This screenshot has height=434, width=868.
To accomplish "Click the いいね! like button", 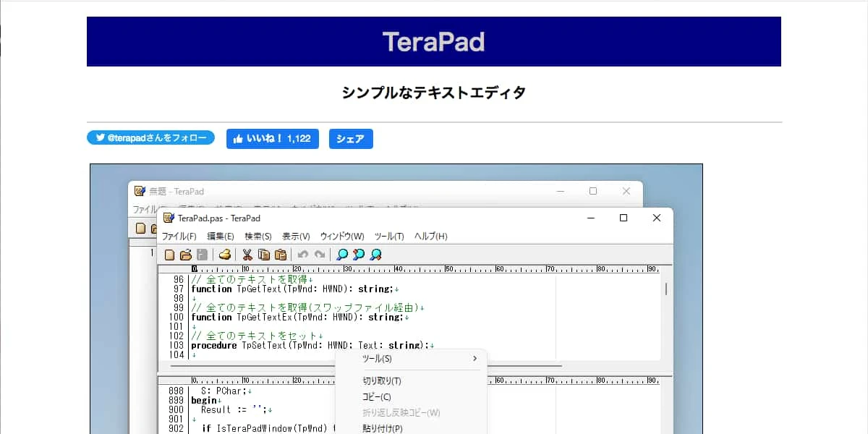I will point(272,139).
